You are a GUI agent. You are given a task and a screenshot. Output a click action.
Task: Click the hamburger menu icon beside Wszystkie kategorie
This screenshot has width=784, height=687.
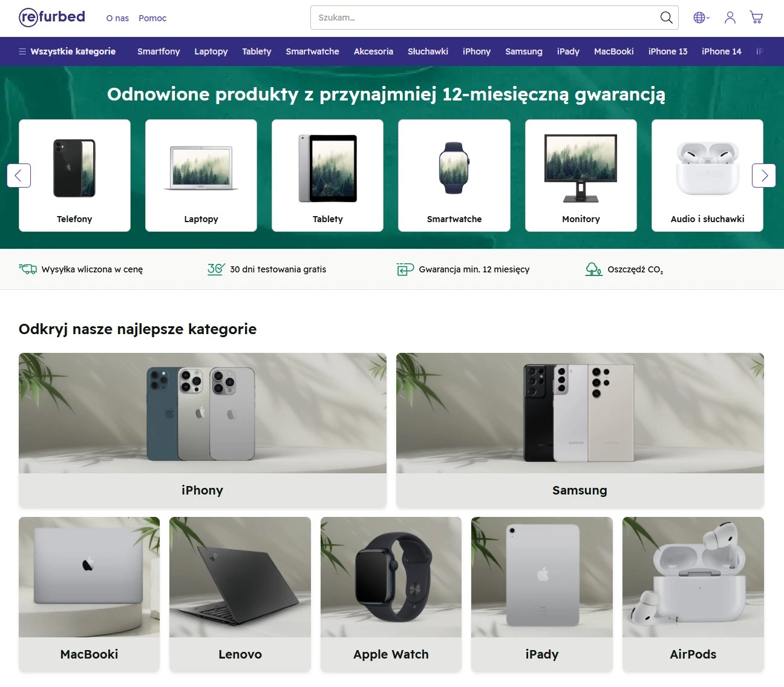tap(22, 51)
